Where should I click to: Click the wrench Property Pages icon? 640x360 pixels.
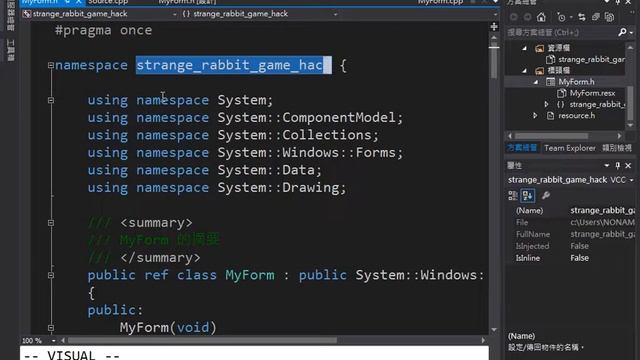click(x=546, y=196)
